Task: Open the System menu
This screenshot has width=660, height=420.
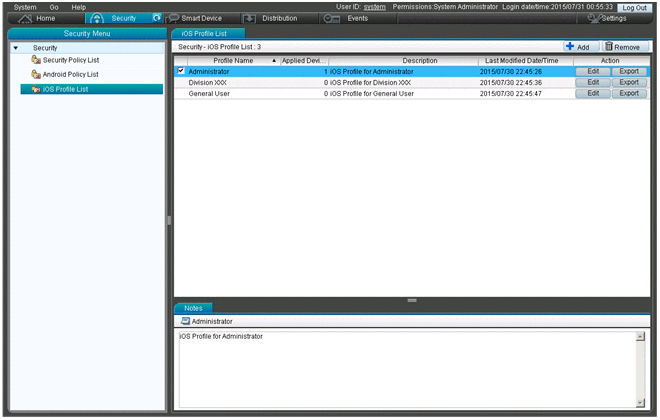Action: point(24,7)
